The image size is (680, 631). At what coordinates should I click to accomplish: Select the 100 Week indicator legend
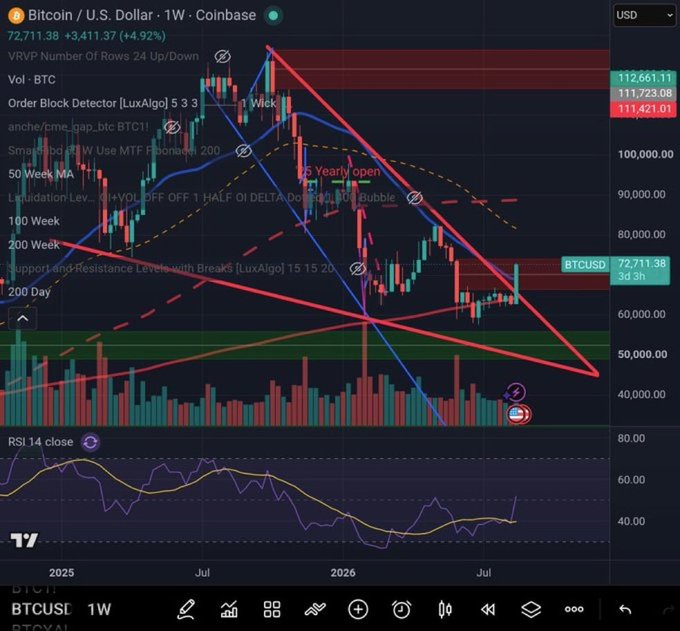pyautogui.click(x=34, y=221)
